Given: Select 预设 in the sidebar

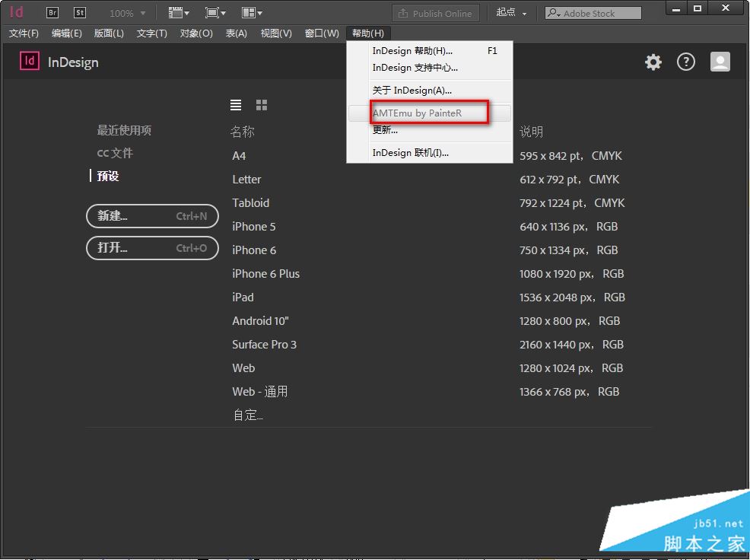Looking at the screenshot, I should [108, 176].
